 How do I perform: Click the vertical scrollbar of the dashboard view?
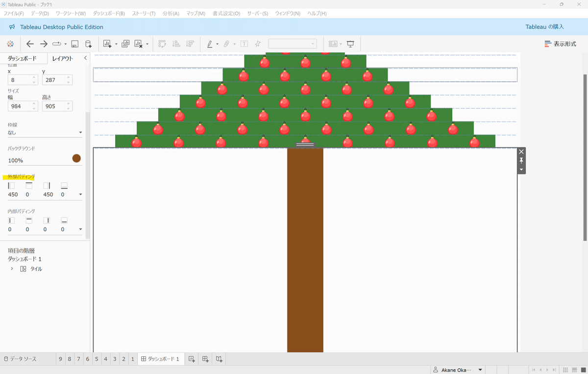point(585,157)
